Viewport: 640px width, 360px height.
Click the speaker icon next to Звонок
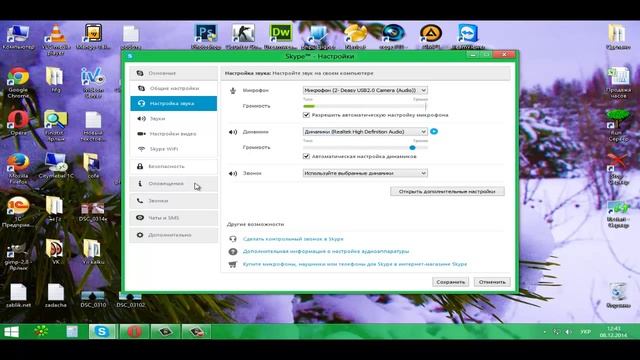coord(233,173)
